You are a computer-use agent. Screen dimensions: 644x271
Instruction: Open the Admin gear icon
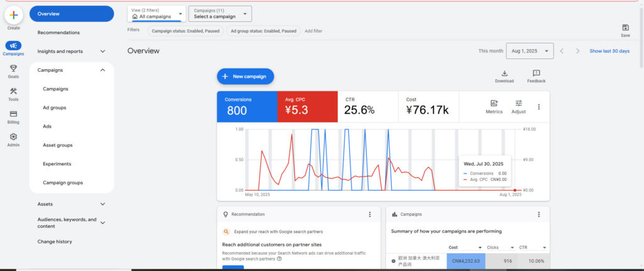coord(13,137)
